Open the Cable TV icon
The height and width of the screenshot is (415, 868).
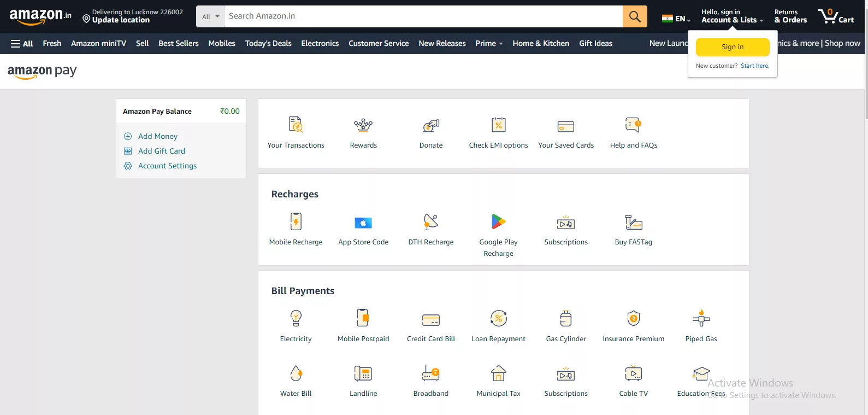point(634,373)
